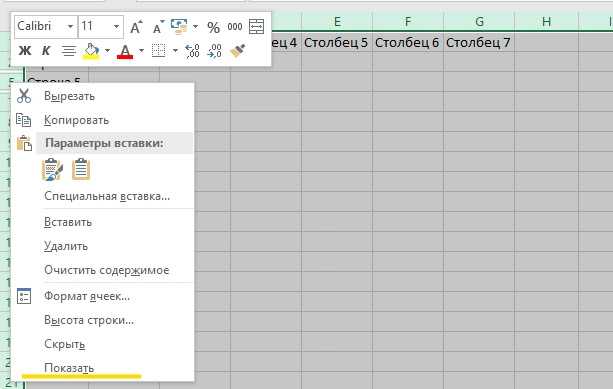
Task: Apply percent style format
Action: tap(213, 27)
